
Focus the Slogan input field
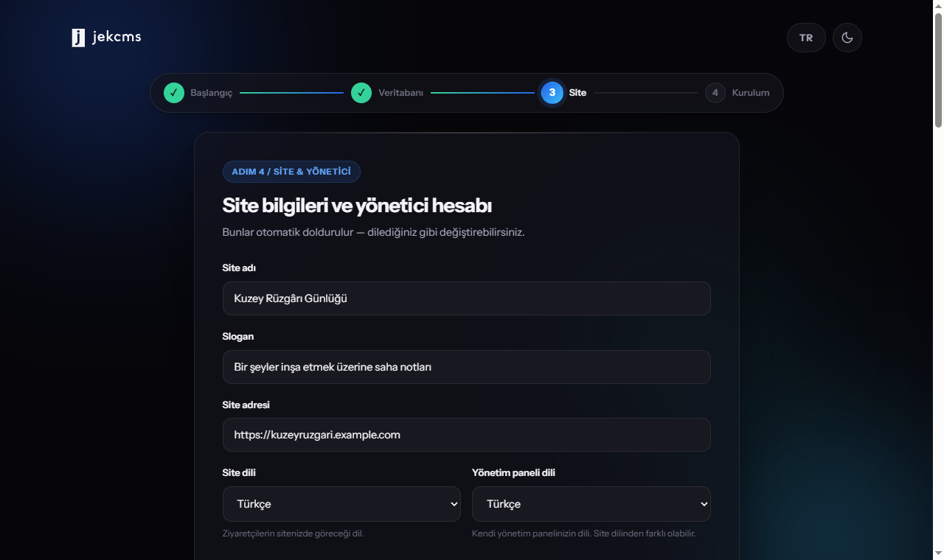coord(467,367)
